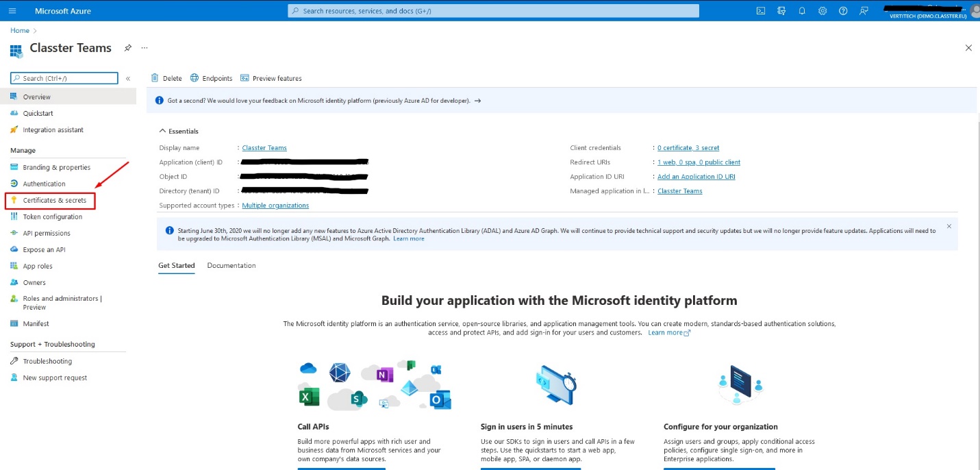The image size is (980, 470).
Task: Switch to the Get Started tab
Action: point(177,265)
